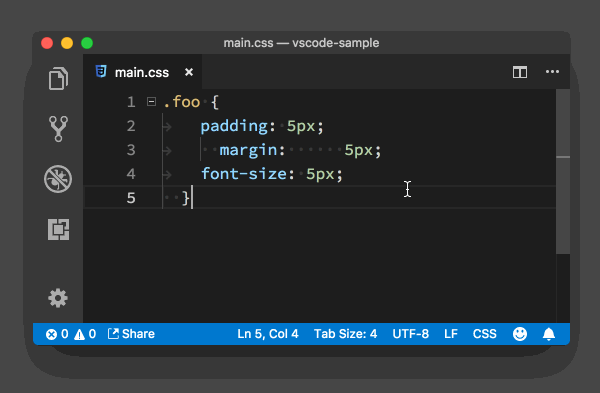The width and height of the screenshot is (600, 393).
Task: Open errors and warnings problems indicator
Action: click(x=71, y=334)
